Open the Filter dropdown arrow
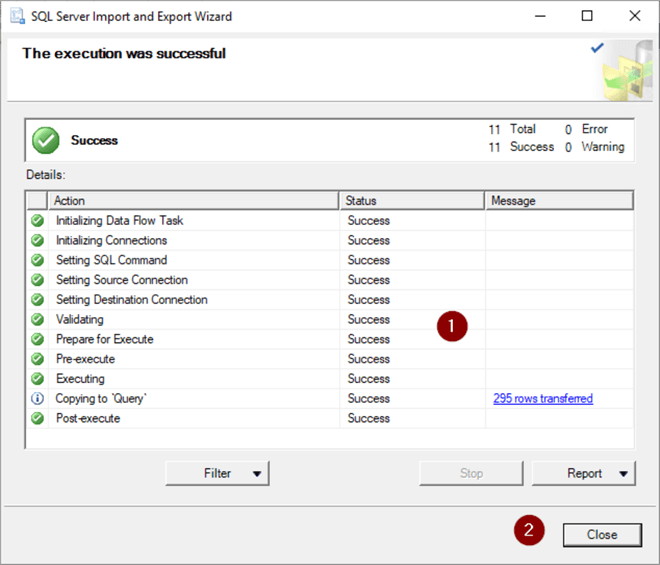 coord(257,474)
